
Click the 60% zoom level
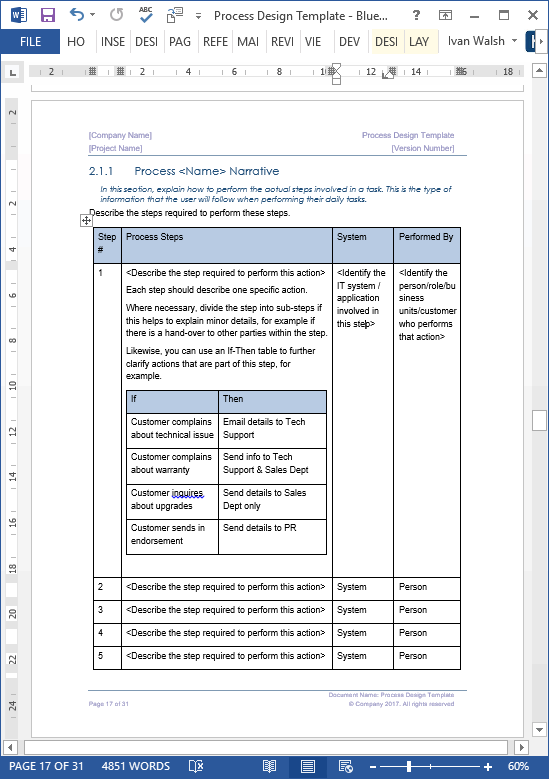[518, 766]
